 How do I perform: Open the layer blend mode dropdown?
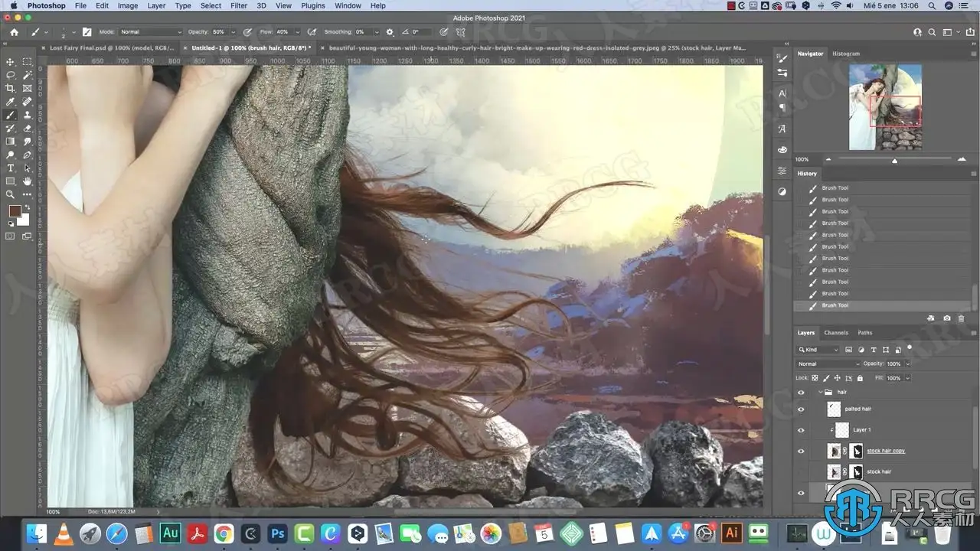828,364
